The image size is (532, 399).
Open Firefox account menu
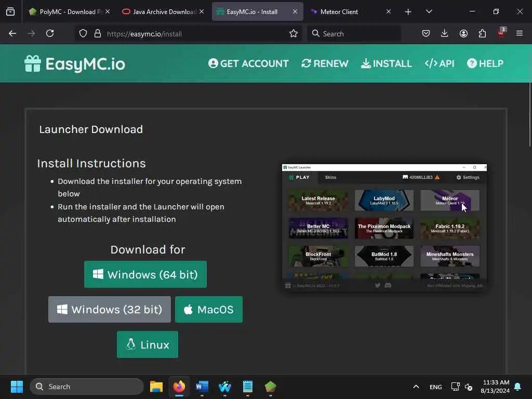pos(463,34)
